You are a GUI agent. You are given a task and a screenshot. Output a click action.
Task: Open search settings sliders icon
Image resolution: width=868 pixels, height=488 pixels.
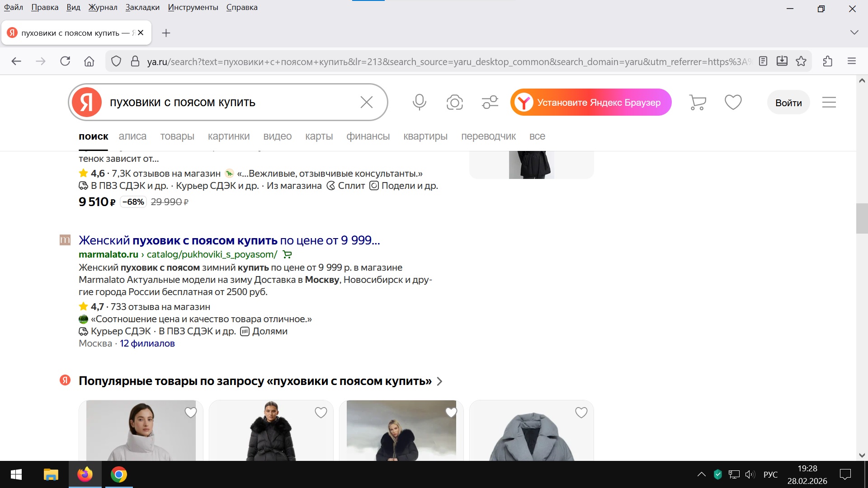(490, 103)
